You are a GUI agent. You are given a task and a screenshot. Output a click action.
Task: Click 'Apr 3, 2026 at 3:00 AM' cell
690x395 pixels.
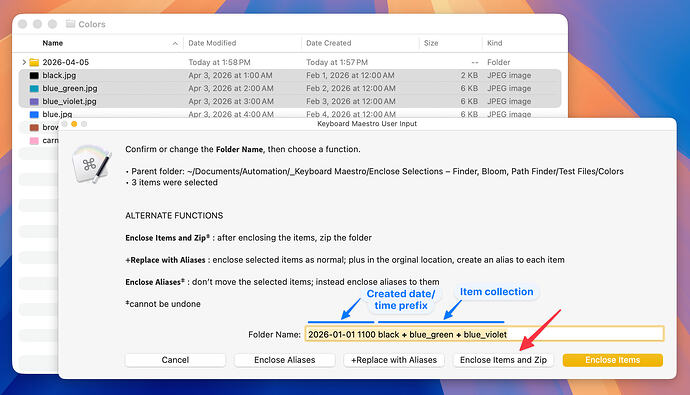(231, 101)
